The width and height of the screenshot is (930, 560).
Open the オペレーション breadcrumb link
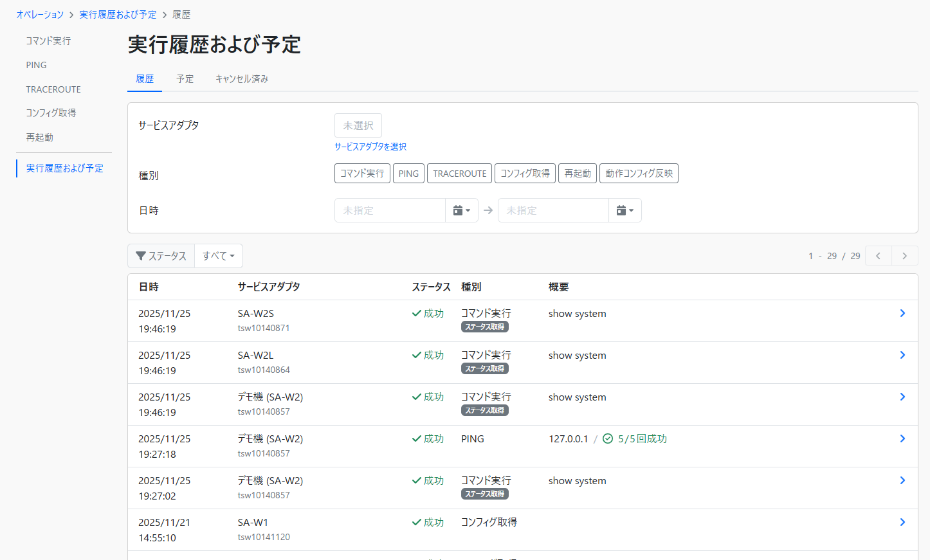40,14
